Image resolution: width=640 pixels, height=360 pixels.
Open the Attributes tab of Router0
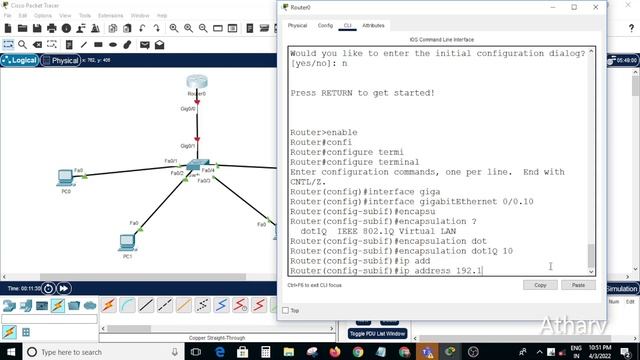click(373, 25)
